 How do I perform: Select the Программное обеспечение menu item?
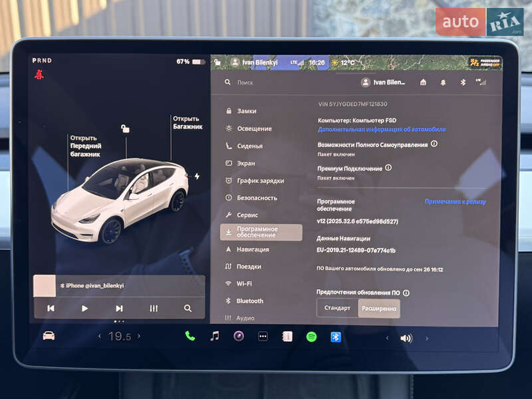coord(261,232)
